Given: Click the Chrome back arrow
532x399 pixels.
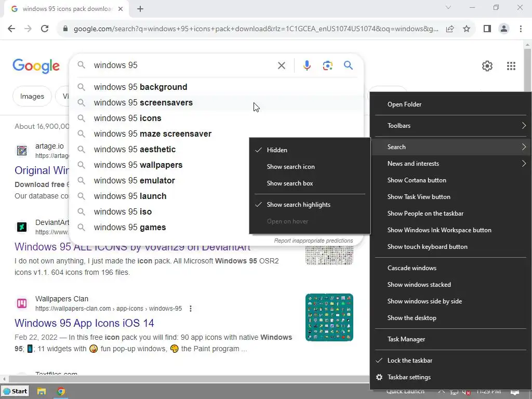Looking at the screenshot, I should [11, 29].
